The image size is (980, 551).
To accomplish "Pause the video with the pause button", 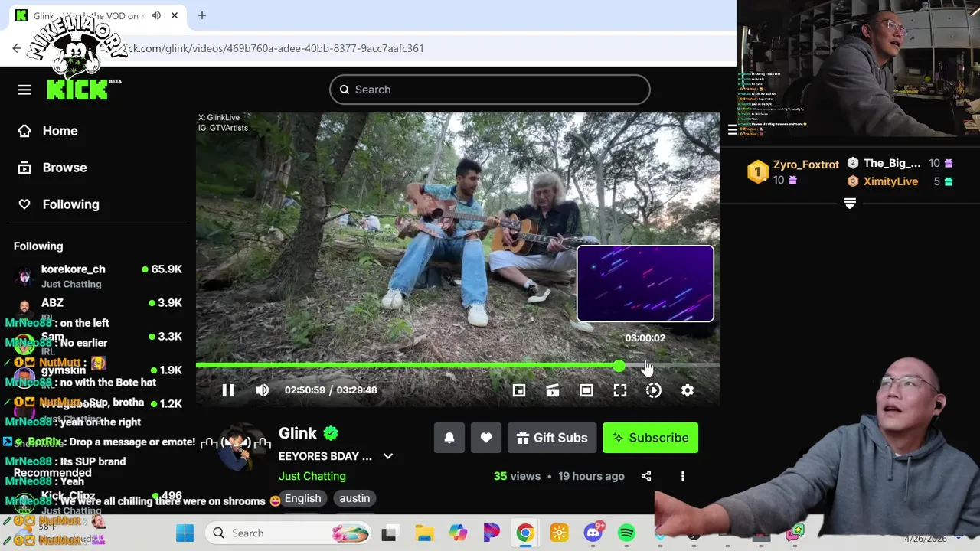I will [x=228, y=390].
